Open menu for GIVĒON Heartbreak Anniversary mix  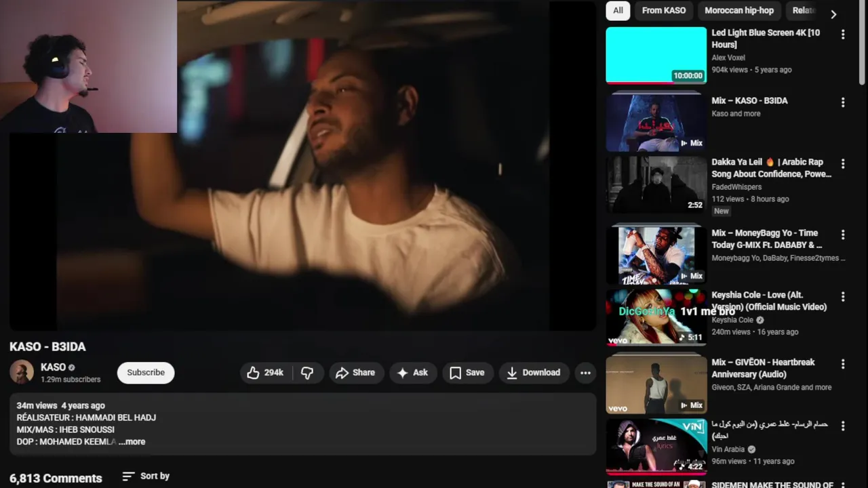pos(843,364)
